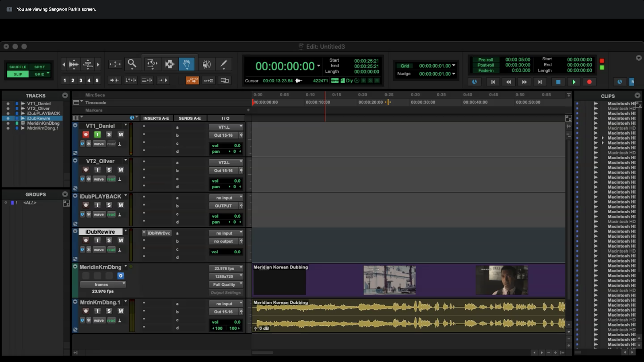The height and width of the screenshot is (362, 644).
Task: Record-enable the iDubPLAYBACK track
Action: point(86,205)
